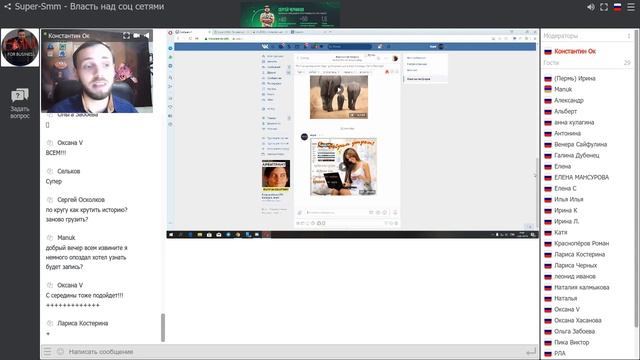The width and height of the screenshot is (640, 360).
Task: Select guest Пика Виктор
Action: point(571,343)
